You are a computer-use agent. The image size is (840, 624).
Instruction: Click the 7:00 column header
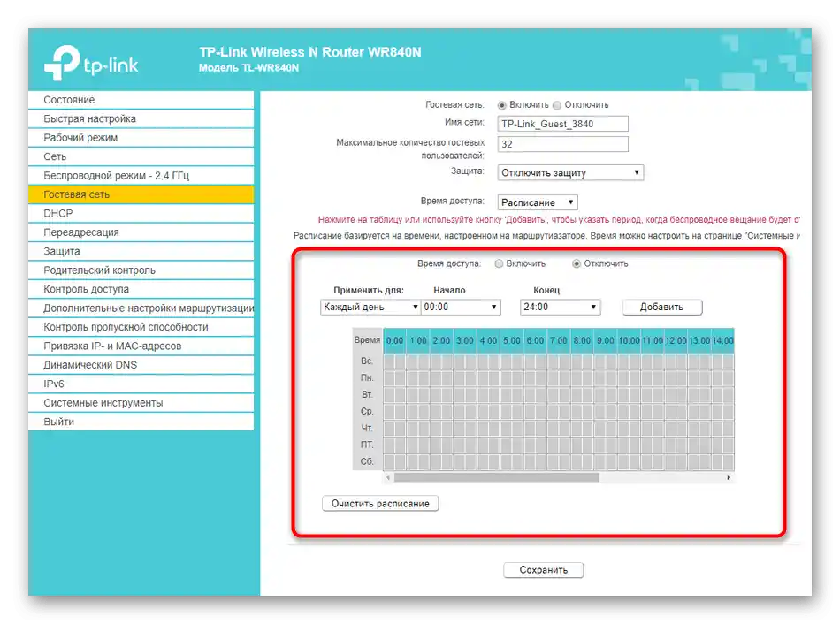coord(559,340)
